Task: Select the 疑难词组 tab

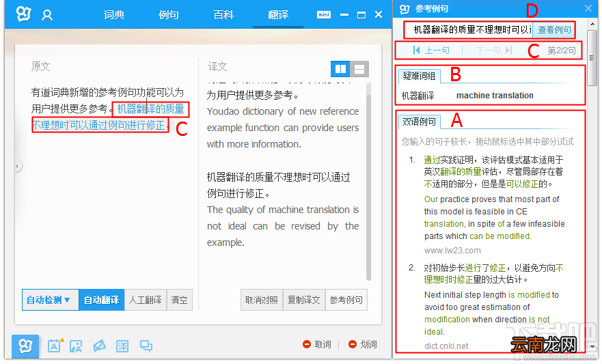Action: (x=419, y=76)
